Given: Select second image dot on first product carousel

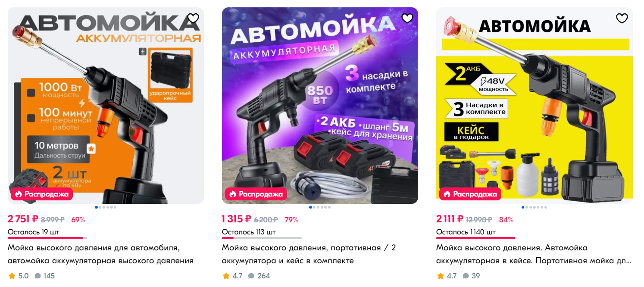Looking at the screenshot, I should [x=100, y=207].
